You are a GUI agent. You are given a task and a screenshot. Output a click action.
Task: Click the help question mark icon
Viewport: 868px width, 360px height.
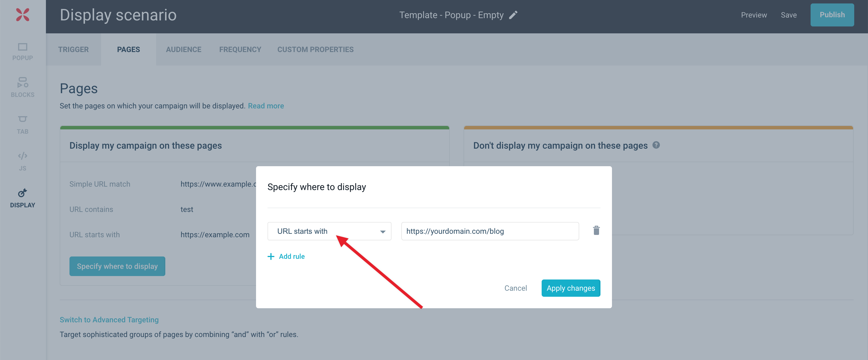coord(656,145)
